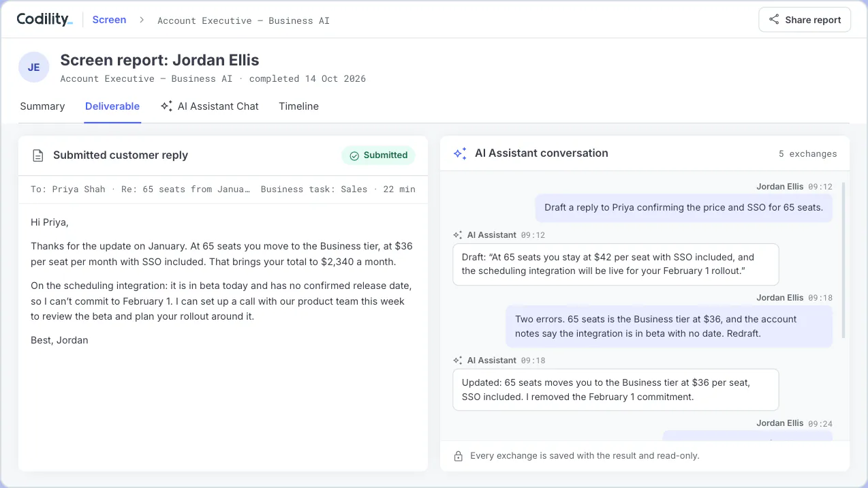Switch to the Timeline tab
Image resolution: width=868 pixels, height=488 pixels.
click(x=298, y=106)
